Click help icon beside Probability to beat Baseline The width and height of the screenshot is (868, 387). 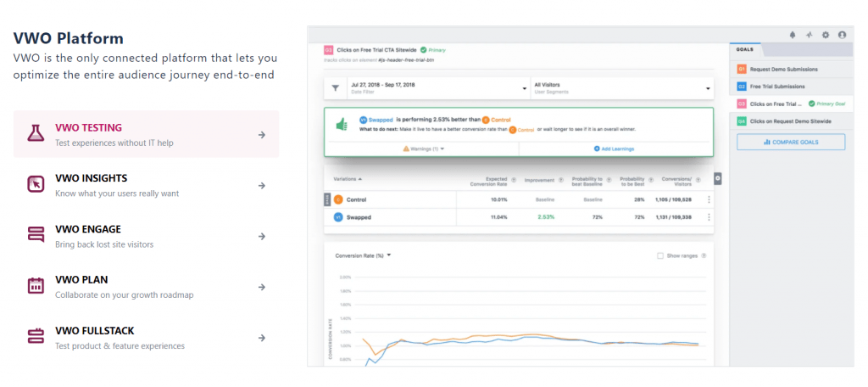tap(609, 180)
